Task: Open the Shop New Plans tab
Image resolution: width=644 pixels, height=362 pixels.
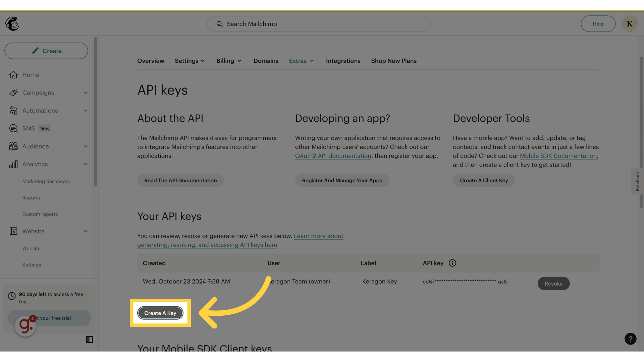Action: pyautogui.click(x=394, y=61)
